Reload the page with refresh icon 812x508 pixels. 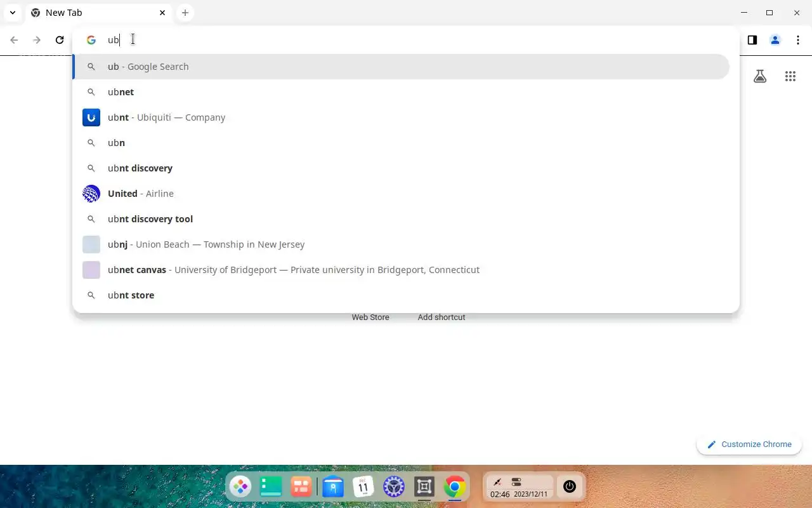[60, 40]
